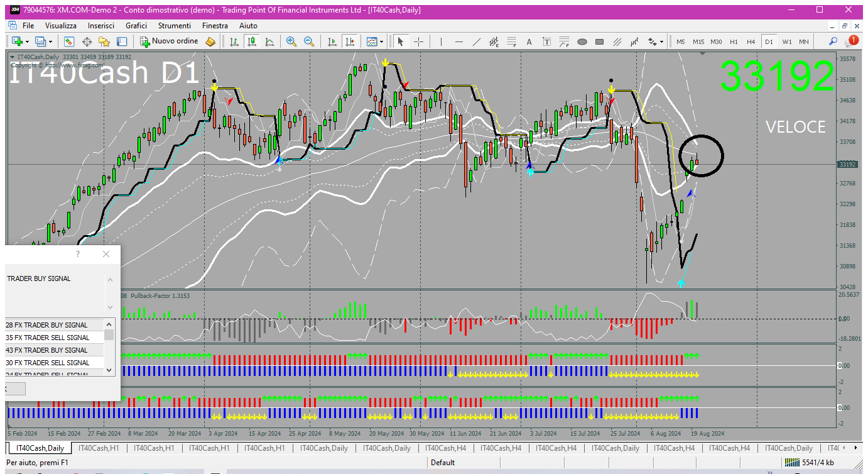Draw a vertical line tool
Viewport: 868px width, 474px height.
pyautogui.click(x=442, y=41)
